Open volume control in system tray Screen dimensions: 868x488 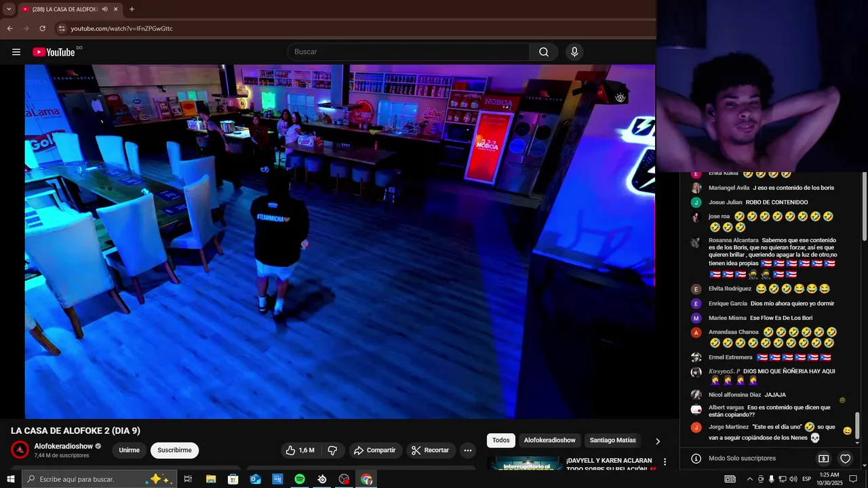click(793, 479)
